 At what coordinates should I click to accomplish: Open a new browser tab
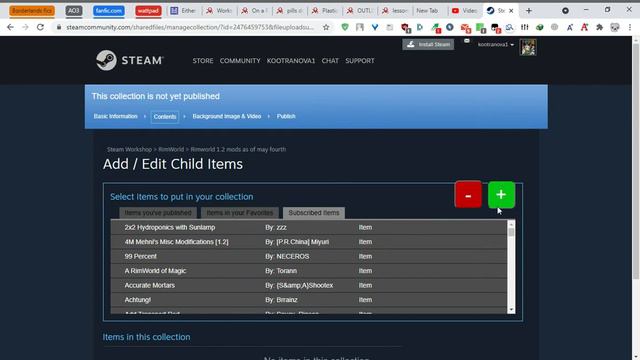[529, 11]
